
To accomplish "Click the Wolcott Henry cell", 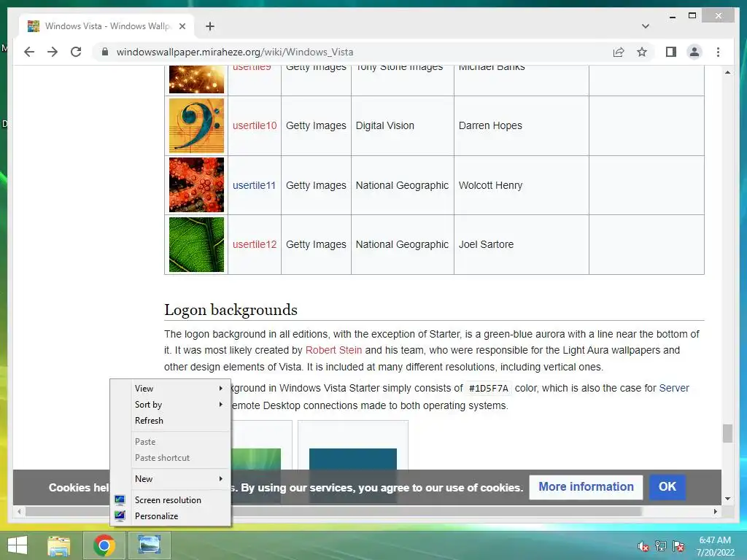I will [521, 185].
